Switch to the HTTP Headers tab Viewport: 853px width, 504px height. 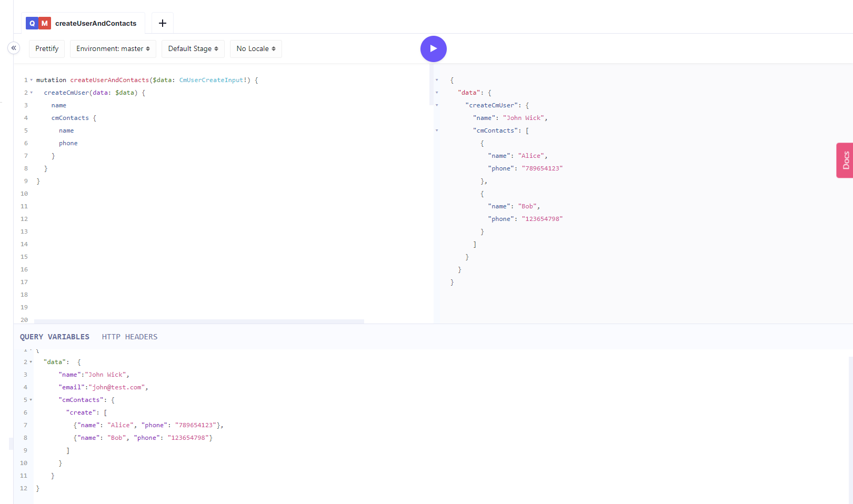129,337
